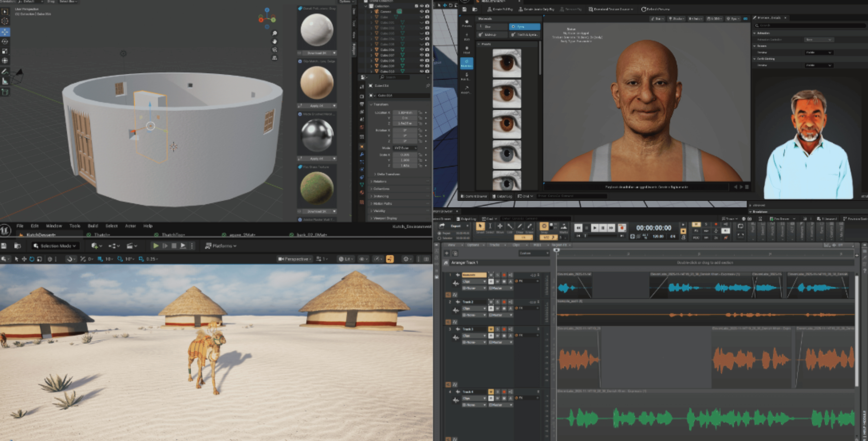Click the DAW transport Record button
The height and width of the screenshot is (441, 868).
[622, 228]
